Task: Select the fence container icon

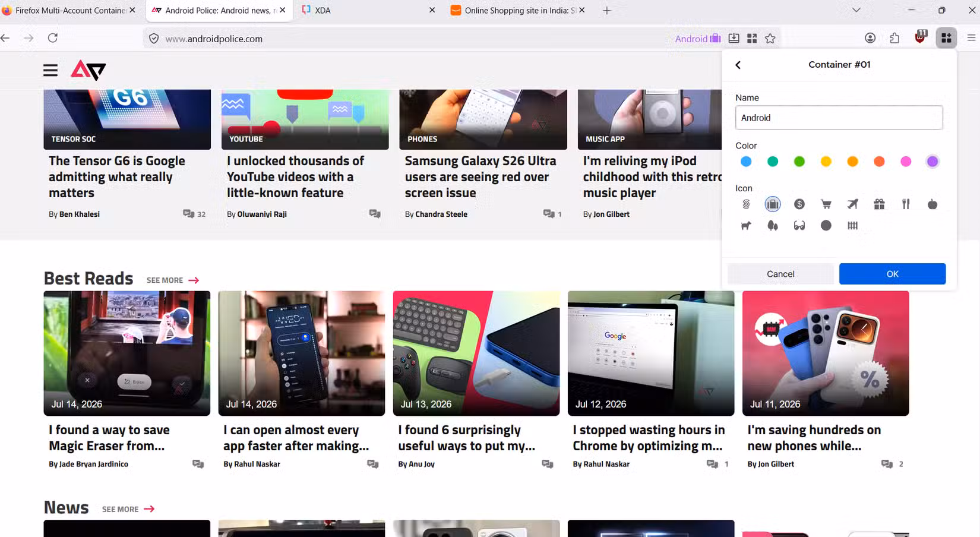Action: pyautogui.click(x=852, y=226)
